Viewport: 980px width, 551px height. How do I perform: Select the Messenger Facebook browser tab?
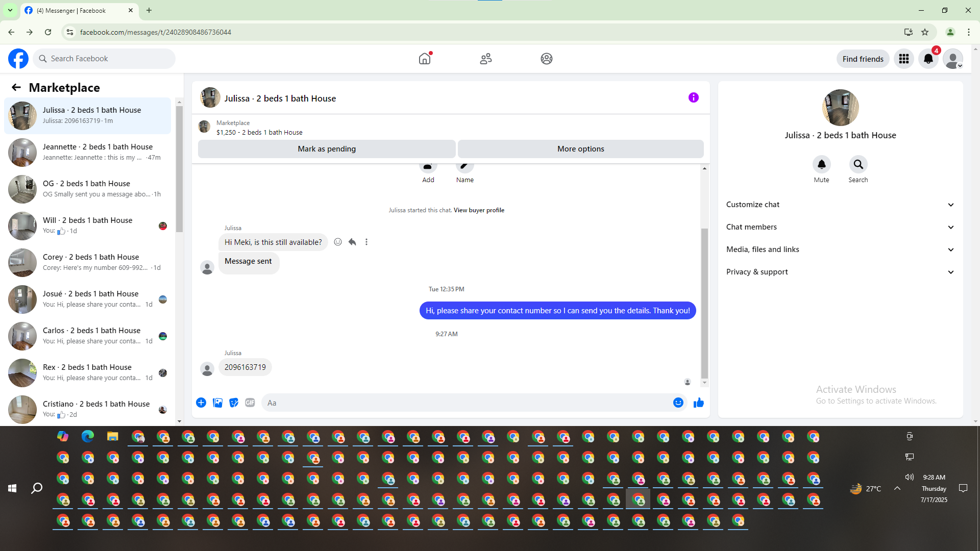(x=79, y=10)
